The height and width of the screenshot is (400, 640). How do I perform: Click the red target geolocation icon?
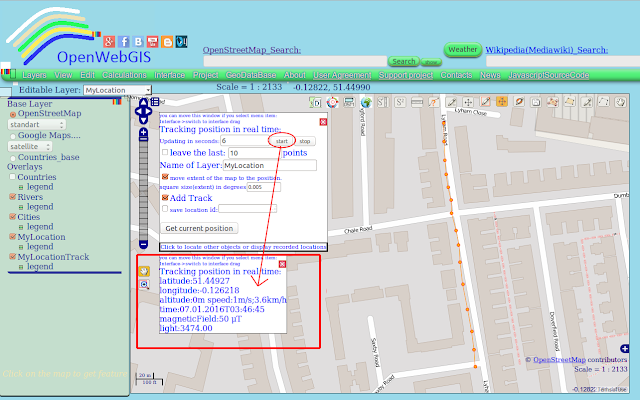(332, 102)
